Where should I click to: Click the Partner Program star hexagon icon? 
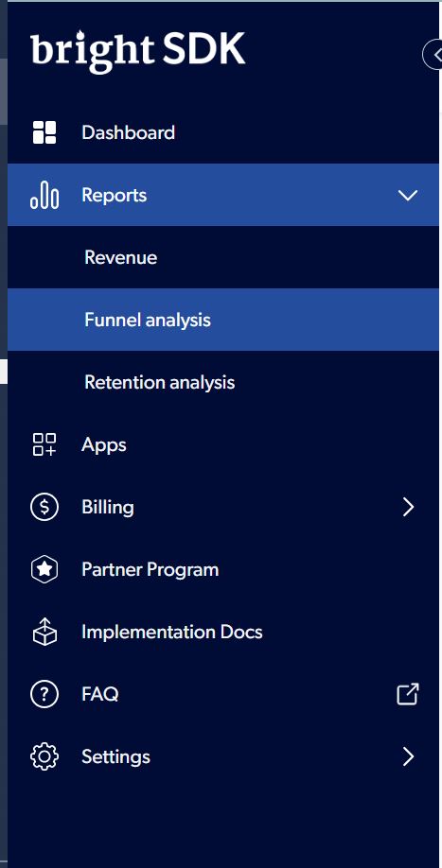tap(44, 569)
